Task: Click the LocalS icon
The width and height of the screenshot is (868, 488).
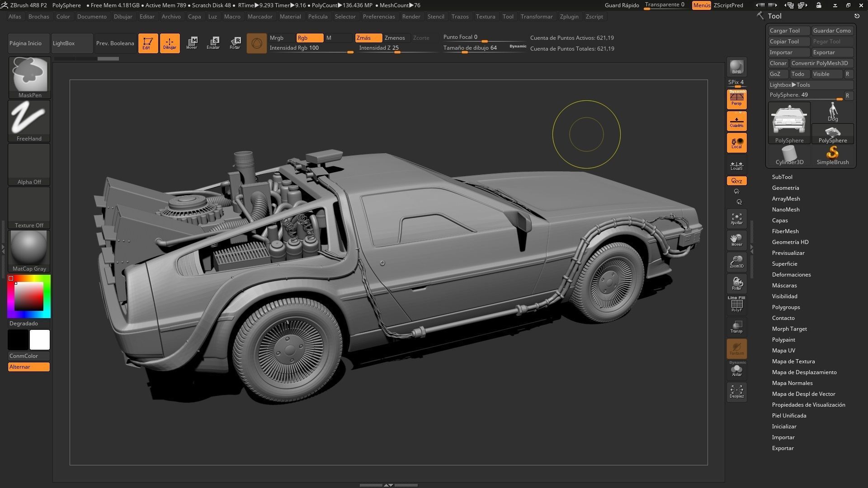Action: tap(736, 165)
